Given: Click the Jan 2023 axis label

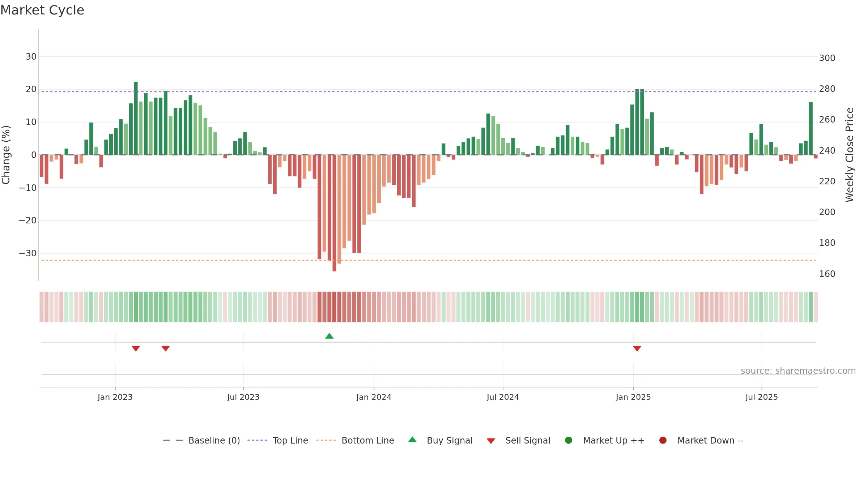Looking at the screenshot, I should click(115, 397).
